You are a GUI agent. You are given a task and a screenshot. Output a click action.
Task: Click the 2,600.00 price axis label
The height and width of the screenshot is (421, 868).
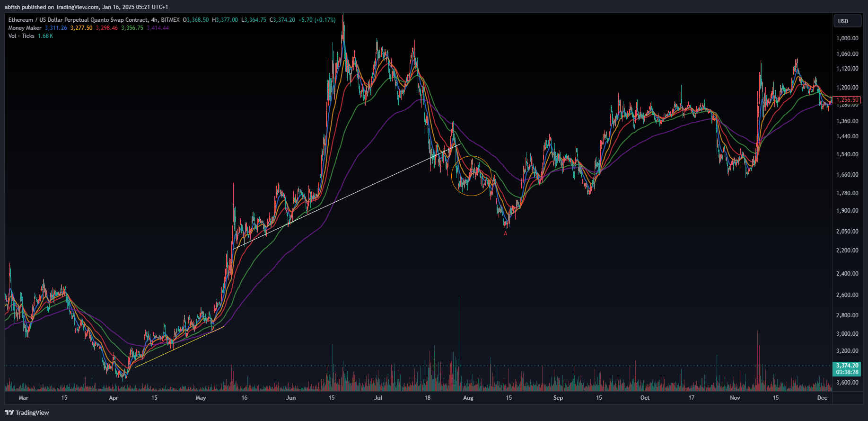point(847,295)
